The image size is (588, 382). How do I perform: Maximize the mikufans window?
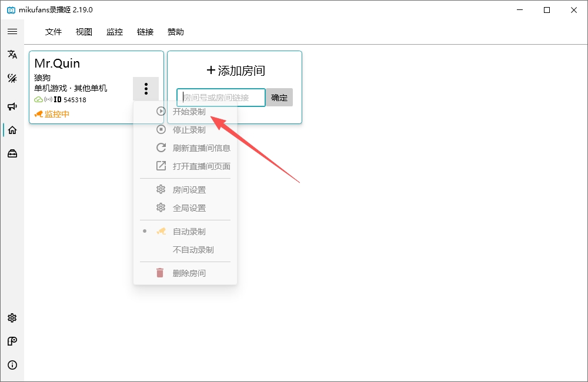point(547,10)
